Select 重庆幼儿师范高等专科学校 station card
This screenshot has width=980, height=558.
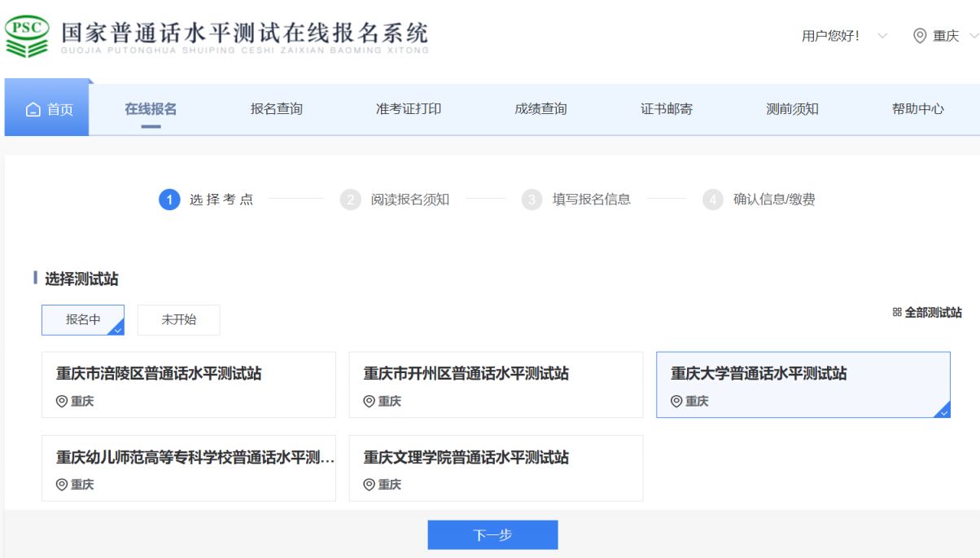[189, 468]
